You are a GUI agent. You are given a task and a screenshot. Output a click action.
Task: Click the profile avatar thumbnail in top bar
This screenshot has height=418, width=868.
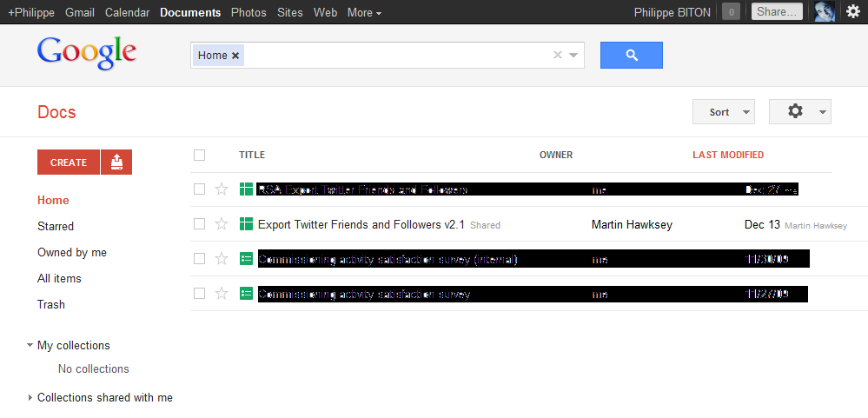coord(825,11)
